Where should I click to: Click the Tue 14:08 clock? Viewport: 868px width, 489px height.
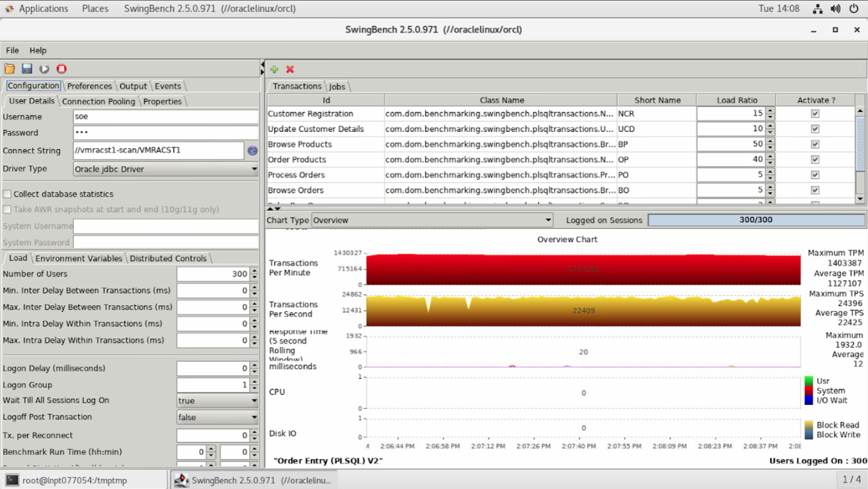tap(778, 8)
